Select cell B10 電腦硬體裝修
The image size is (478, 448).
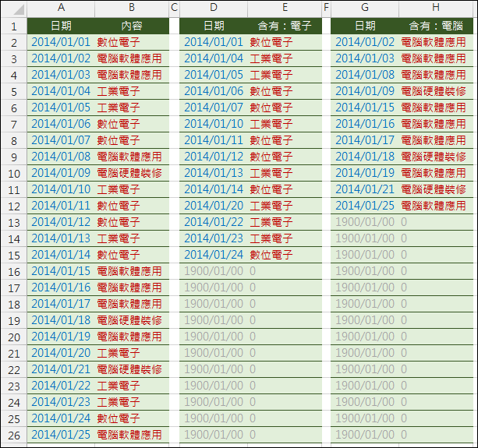pyautogui.click(x=132, y=173)
